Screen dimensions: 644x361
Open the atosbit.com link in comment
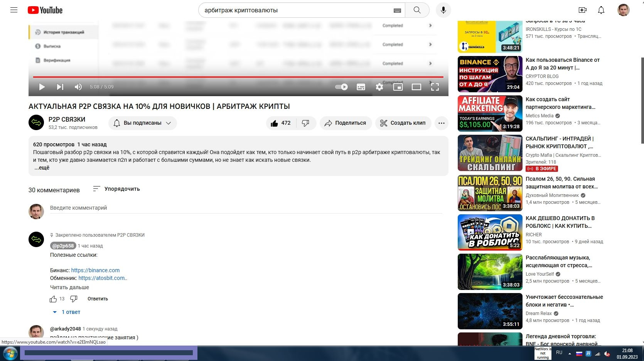click(103, 278)
